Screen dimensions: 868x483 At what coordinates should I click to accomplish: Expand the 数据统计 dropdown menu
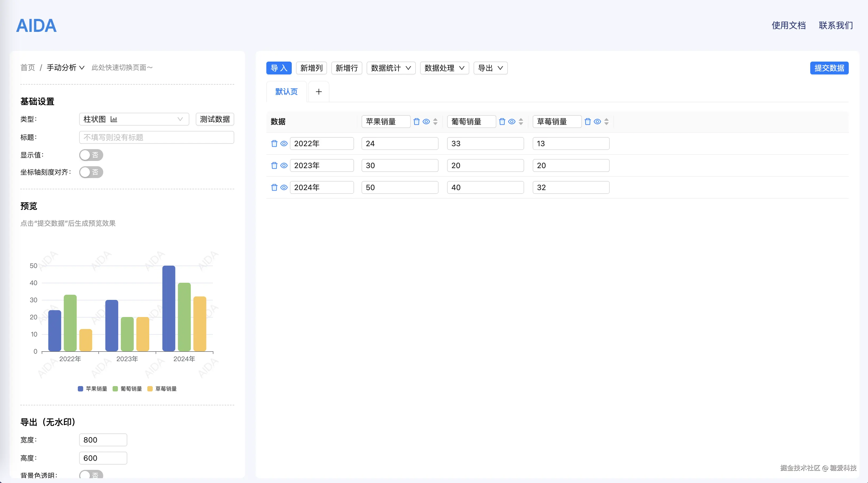pos(391,68)
